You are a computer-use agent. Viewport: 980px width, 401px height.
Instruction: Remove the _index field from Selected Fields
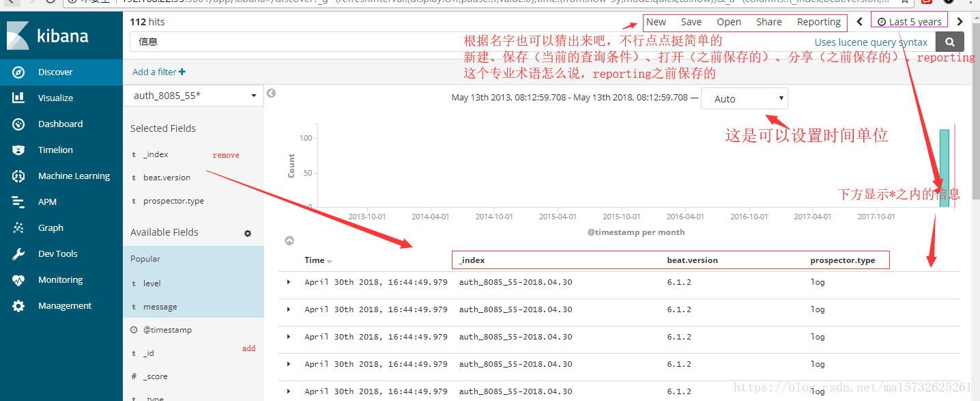[x=225, y=154]
